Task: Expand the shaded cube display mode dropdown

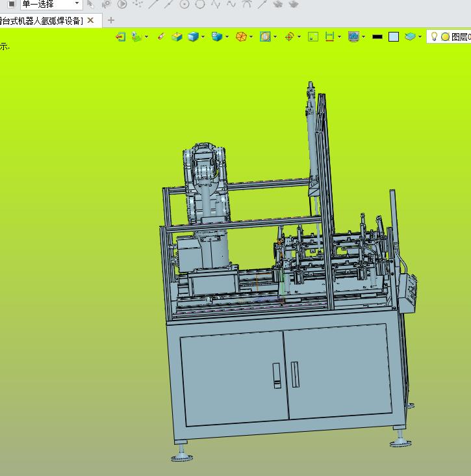Action: [203, 37]
